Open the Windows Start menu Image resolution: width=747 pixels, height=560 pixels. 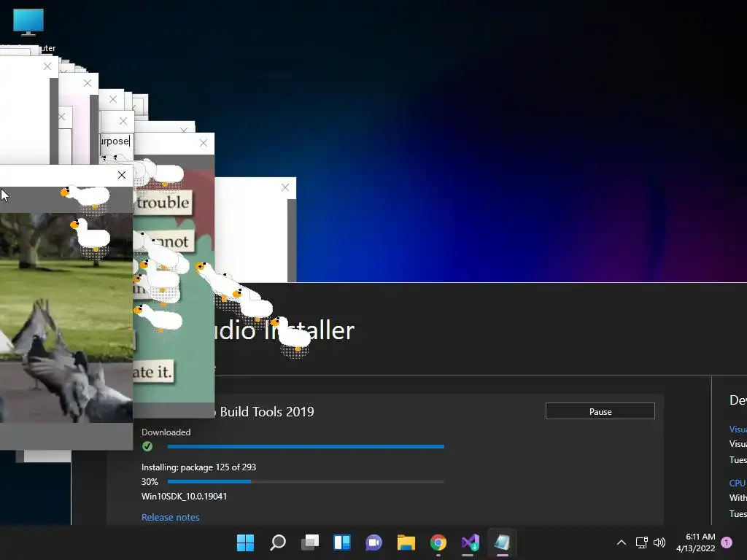tap(245, 542)
